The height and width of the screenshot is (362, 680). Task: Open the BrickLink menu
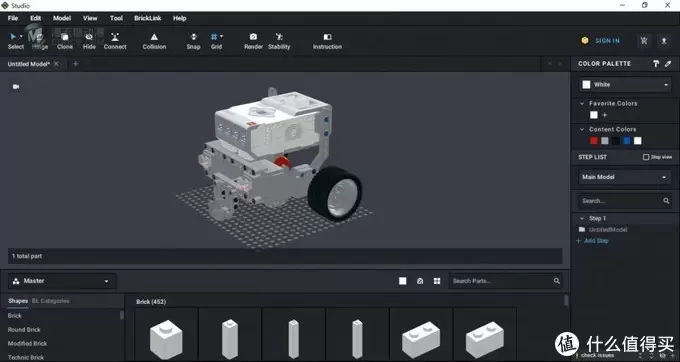tap(147, 18)
